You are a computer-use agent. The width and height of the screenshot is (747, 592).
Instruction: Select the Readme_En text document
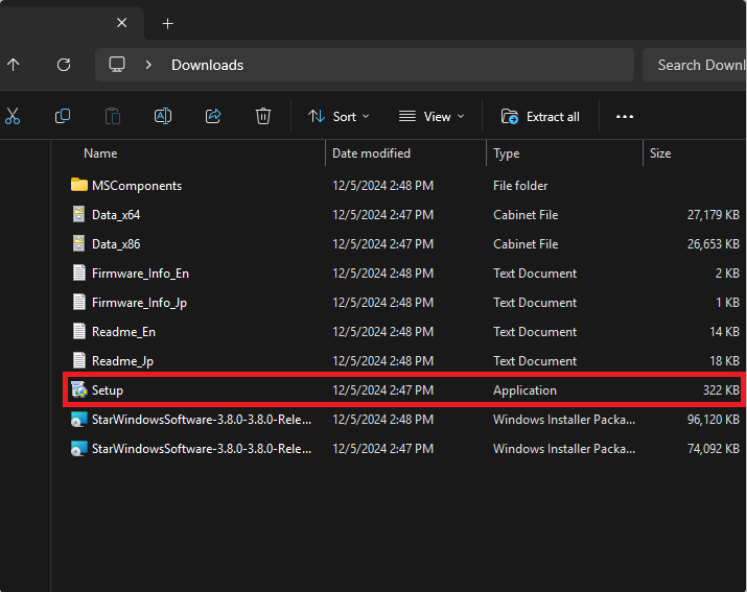(x=404, y=332)
